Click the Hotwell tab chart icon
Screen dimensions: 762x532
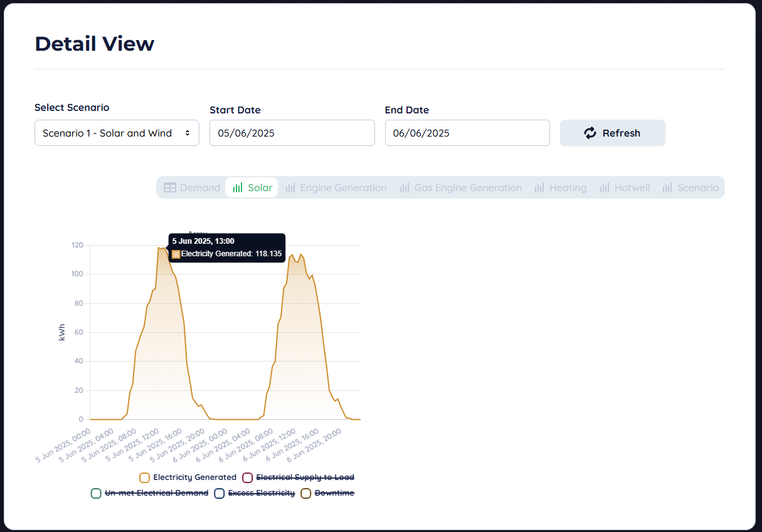click(x=605, y=187)
